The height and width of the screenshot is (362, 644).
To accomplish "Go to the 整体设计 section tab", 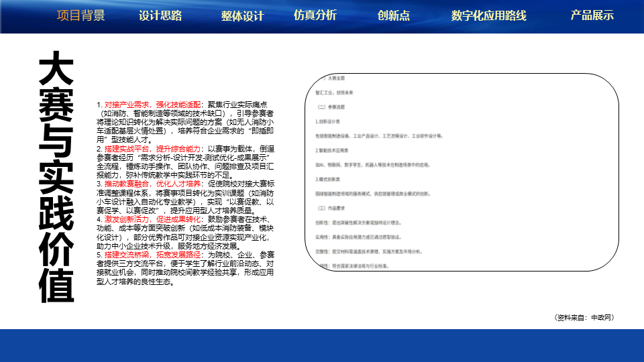I will coord(242,17).
